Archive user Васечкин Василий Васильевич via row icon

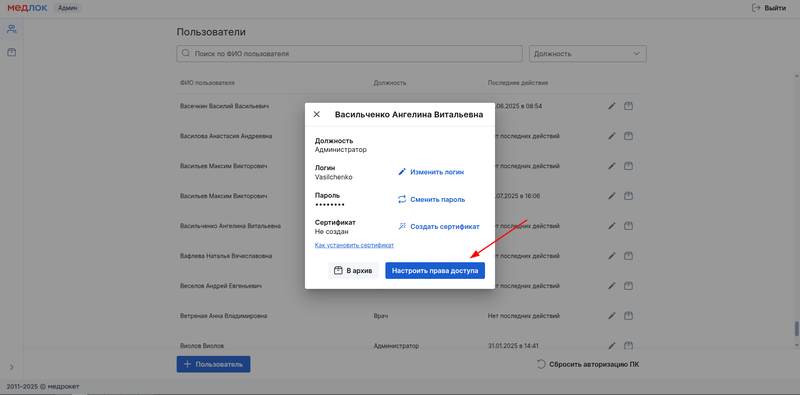coord(629,106)
